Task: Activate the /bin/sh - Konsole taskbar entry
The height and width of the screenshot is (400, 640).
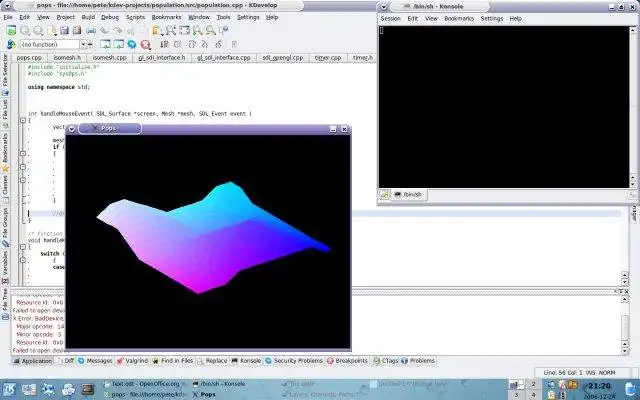Action: (x=218, y=384)
